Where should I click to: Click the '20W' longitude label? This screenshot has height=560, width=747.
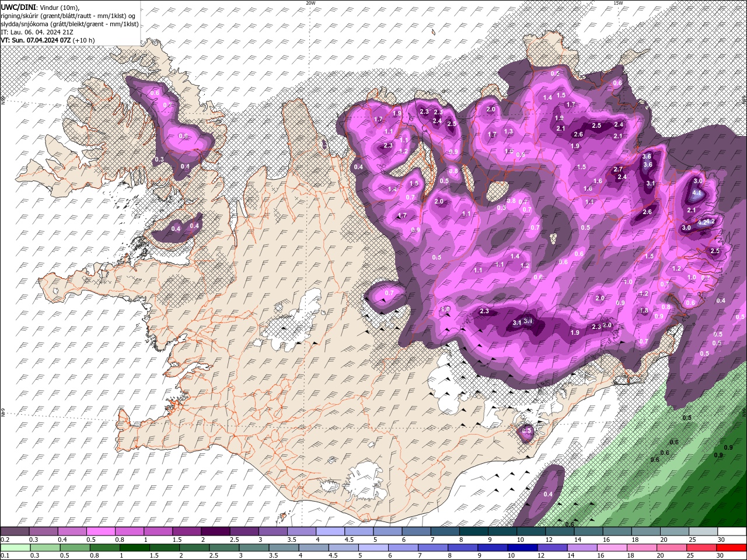[x=310, y=3]
